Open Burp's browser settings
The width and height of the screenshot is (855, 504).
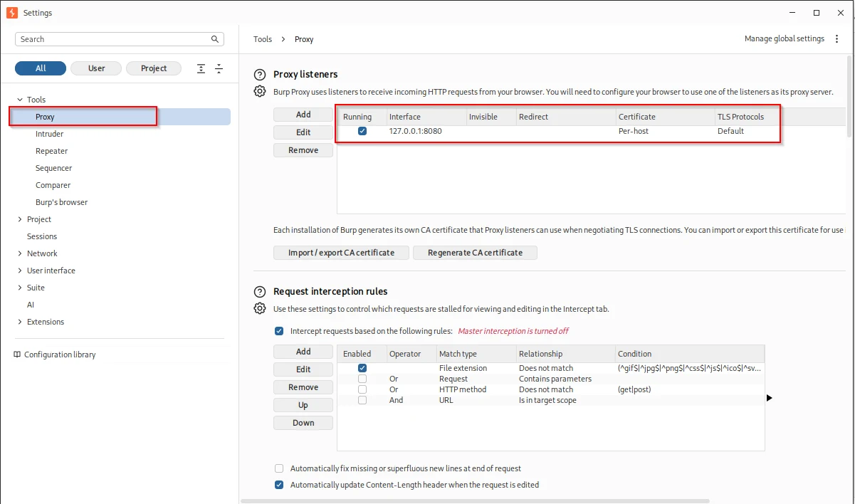point(62,202)
